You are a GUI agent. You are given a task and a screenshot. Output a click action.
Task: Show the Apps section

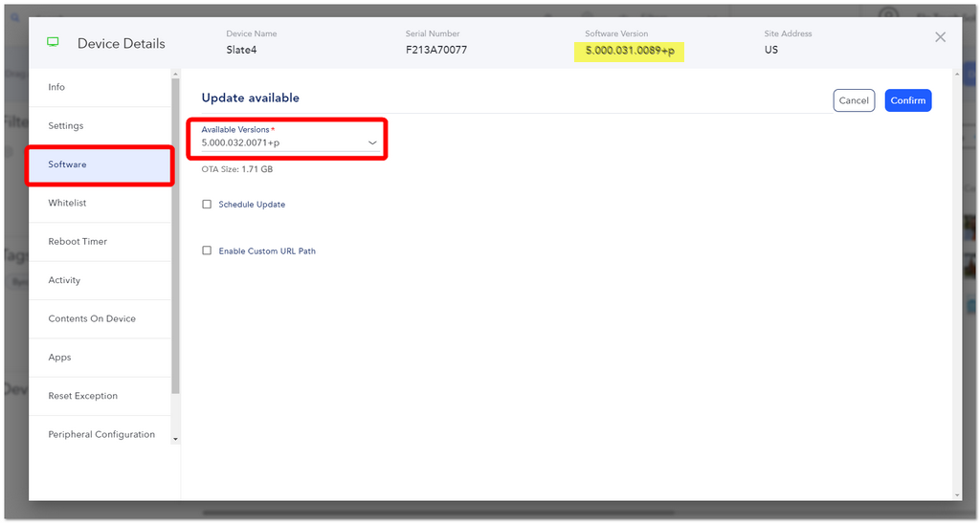(100, 358)
